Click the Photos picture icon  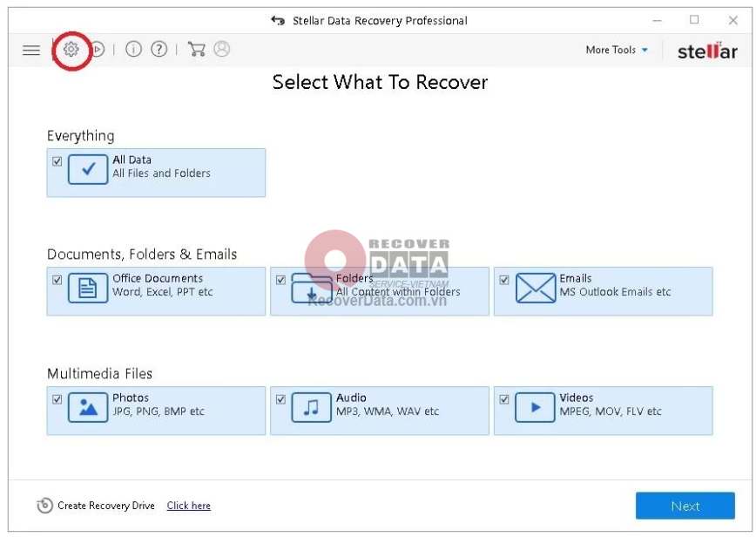coord(88,407)
